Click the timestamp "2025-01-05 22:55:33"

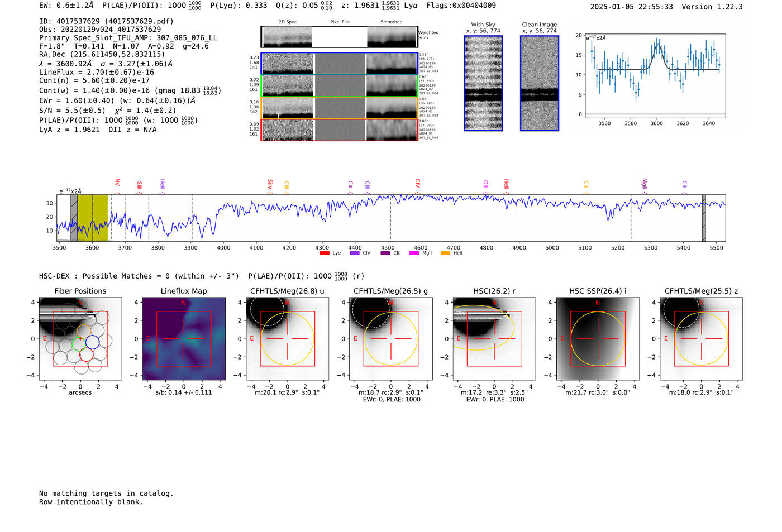[x=632, y=7]
